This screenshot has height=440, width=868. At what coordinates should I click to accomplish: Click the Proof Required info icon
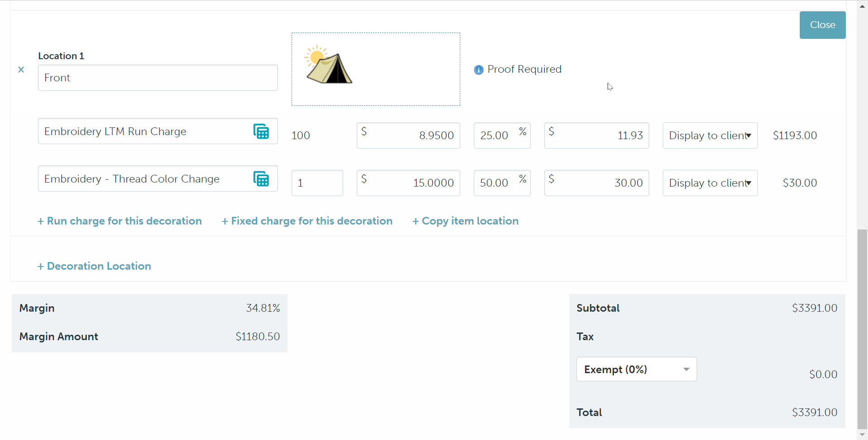pos(478,70)
